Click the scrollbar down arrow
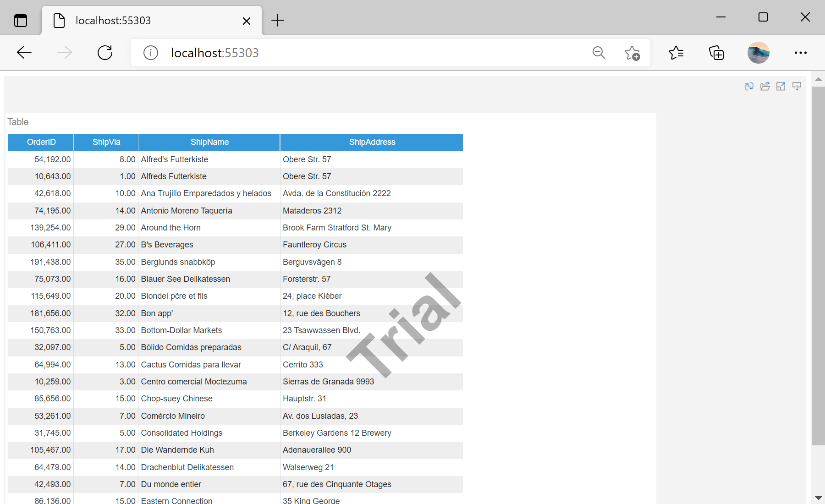 pos(819,498)
